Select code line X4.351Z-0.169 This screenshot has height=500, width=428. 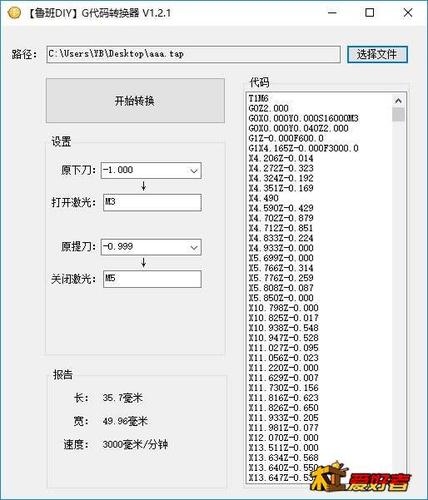[x=281, y=188]
